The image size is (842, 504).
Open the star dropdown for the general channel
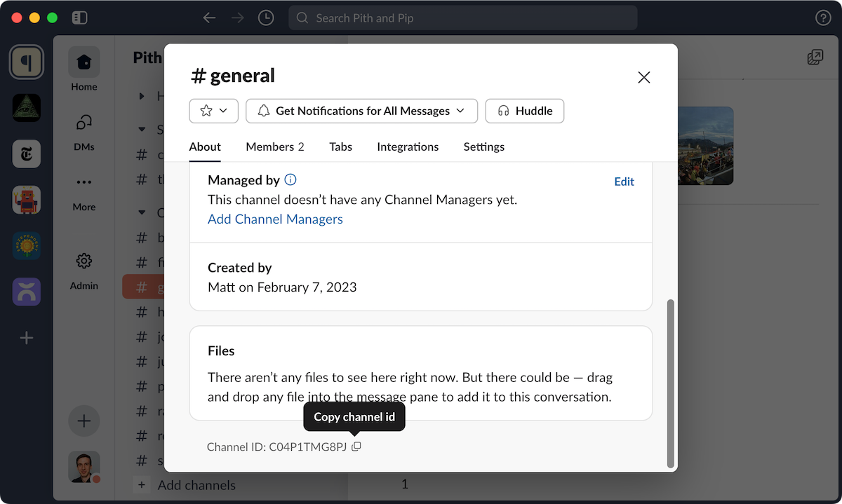(x=213, y=111)
